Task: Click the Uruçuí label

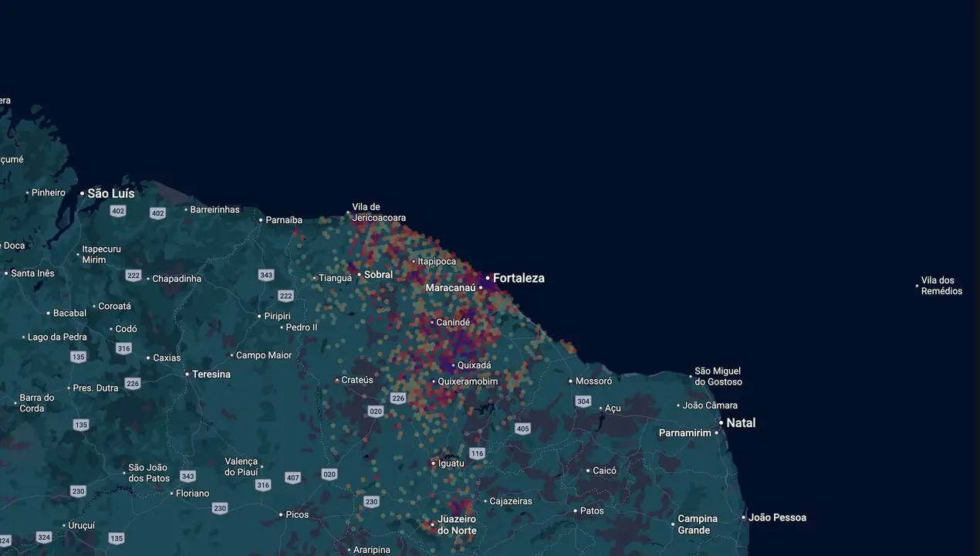Action: tap(81, 525)
